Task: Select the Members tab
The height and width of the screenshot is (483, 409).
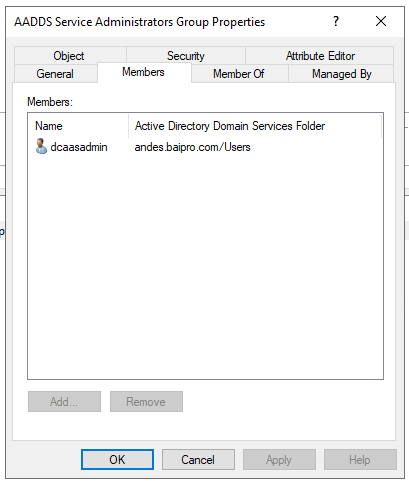Action: click(x=144, y=72)
